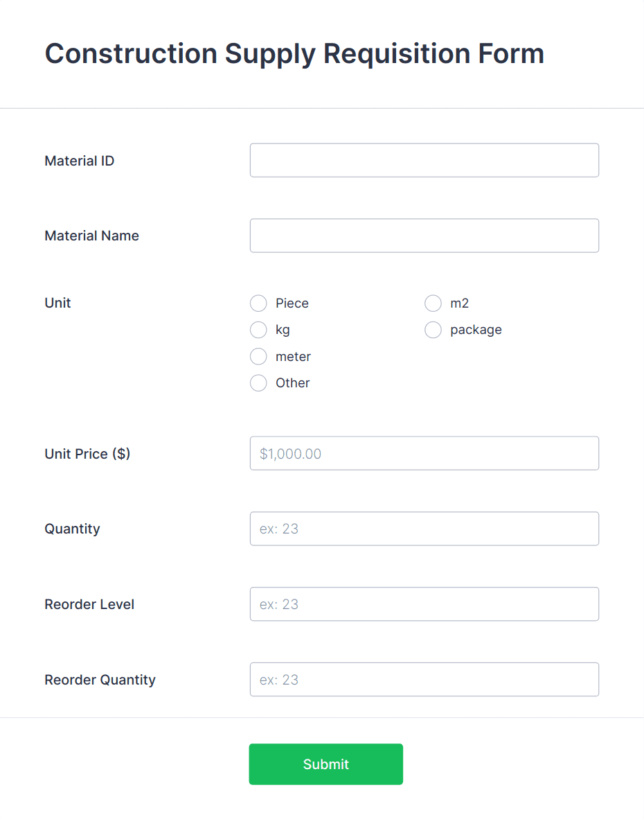Select the kg unit option
Screen dimensions: 644x819
click(x=258, y=330)
